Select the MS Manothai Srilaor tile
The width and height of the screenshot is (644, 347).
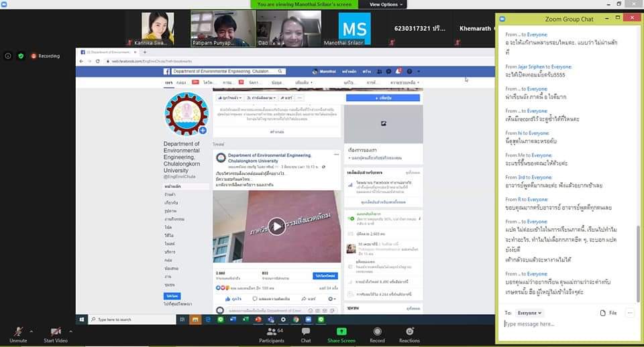click(354, 28)
